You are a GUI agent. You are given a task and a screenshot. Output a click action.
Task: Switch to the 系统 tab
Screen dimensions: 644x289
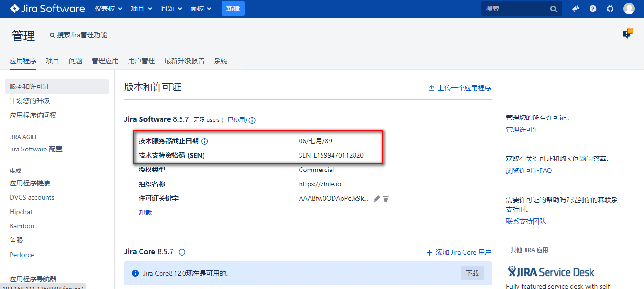[220, 61]
